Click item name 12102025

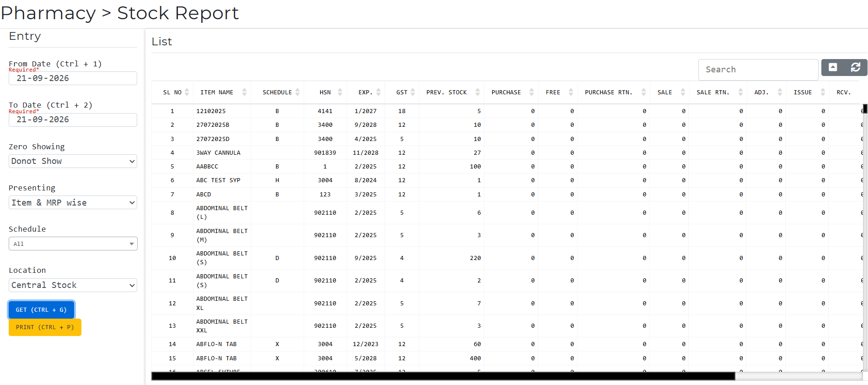pyautogui.click(x=211, y=111)
